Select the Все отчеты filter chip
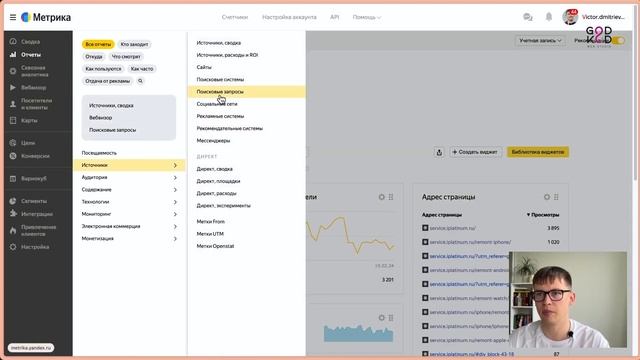 tap(98, 44)
